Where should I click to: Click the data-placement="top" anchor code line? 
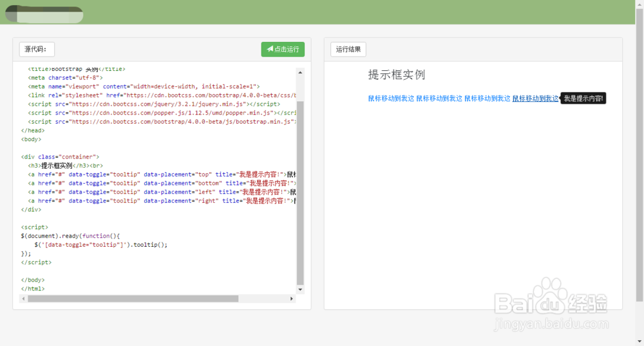pyautogui.click(x=162, y=174)
